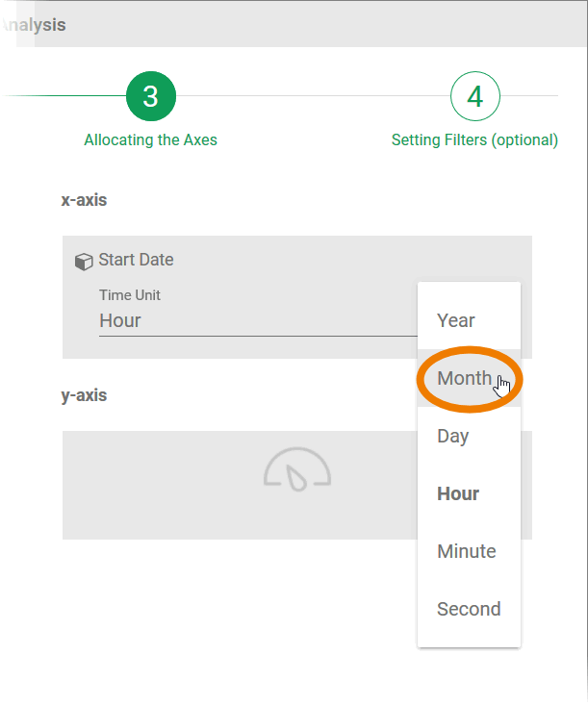Select Second as time unit
The height and width of the screenshot is (706, 588).
(469, 609)
